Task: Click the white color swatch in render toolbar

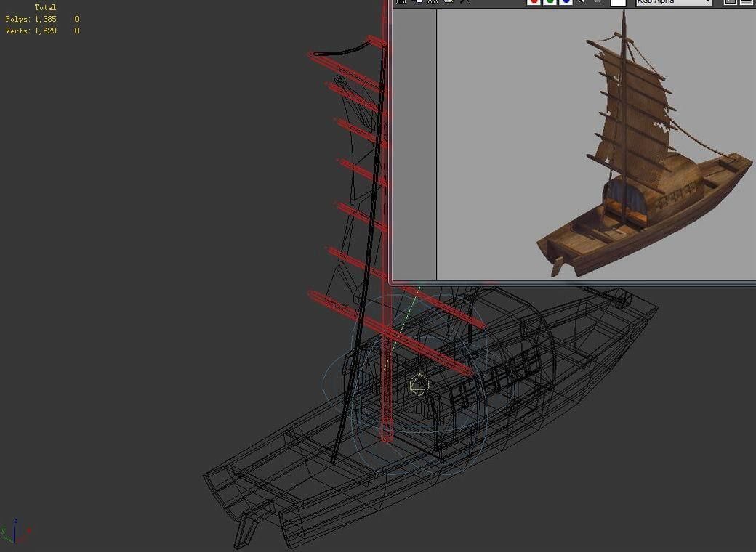Action: pos(618,2)
